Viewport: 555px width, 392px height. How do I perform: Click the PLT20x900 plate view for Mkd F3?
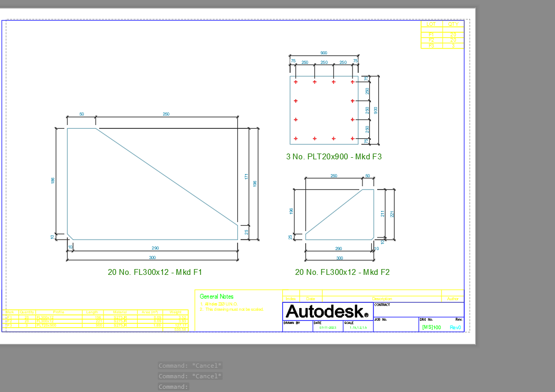[323, 111]
